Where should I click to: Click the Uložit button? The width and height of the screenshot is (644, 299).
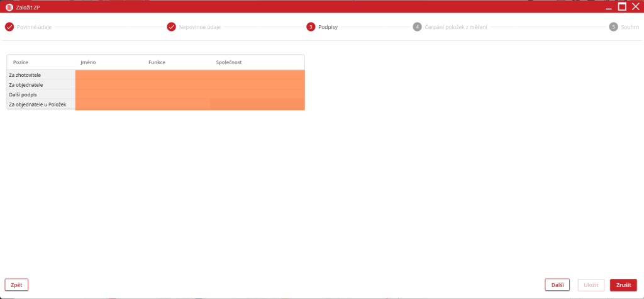click(591, 285)
